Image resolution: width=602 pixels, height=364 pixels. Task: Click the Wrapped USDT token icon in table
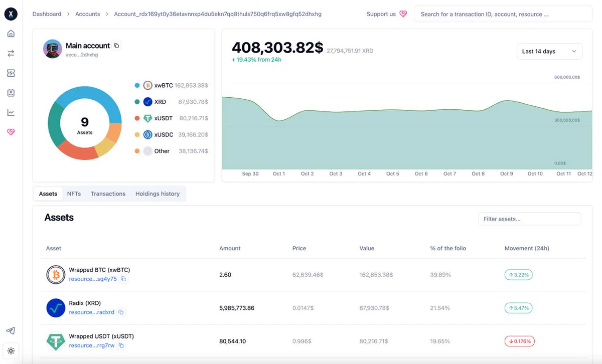coord(56,341)
